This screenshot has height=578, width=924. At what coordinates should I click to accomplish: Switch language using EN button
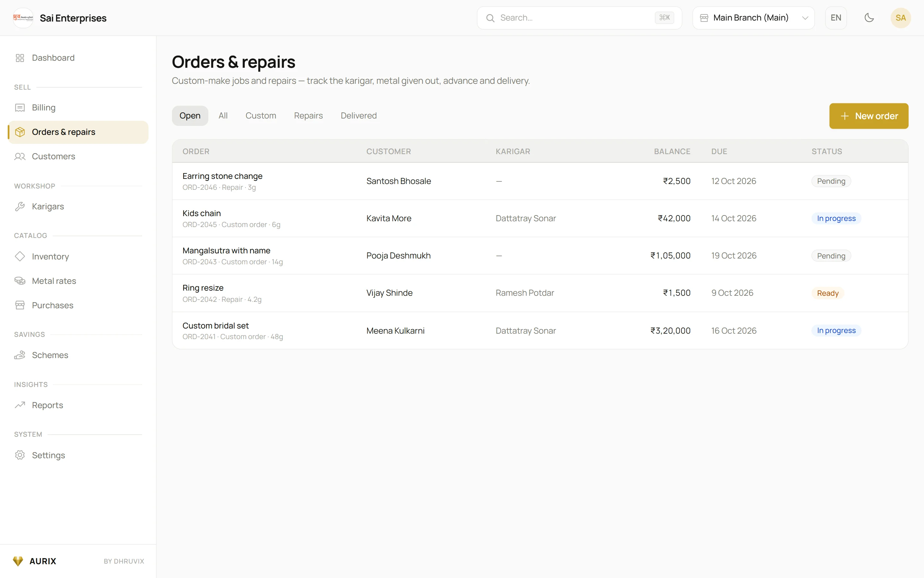tap(836, 18)
